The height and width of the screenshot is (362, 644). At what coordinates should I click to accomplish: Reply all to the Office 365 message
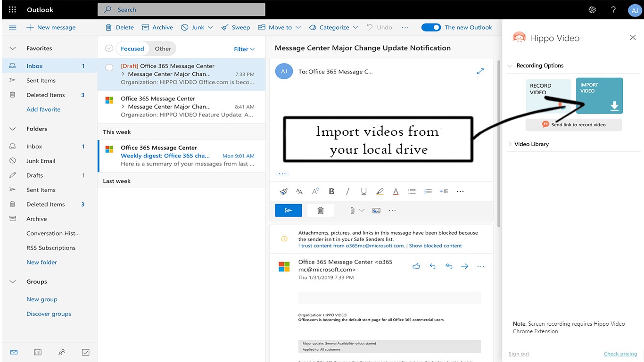coord(449,266)
